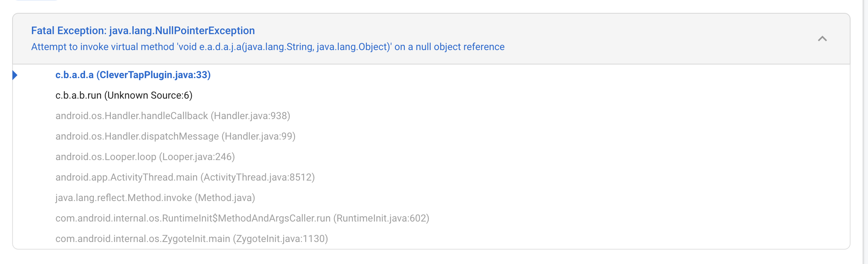Click the Handler.java:938 source reference
The width and height of the screenshot is (868, 264).
[x=252, y=116]
